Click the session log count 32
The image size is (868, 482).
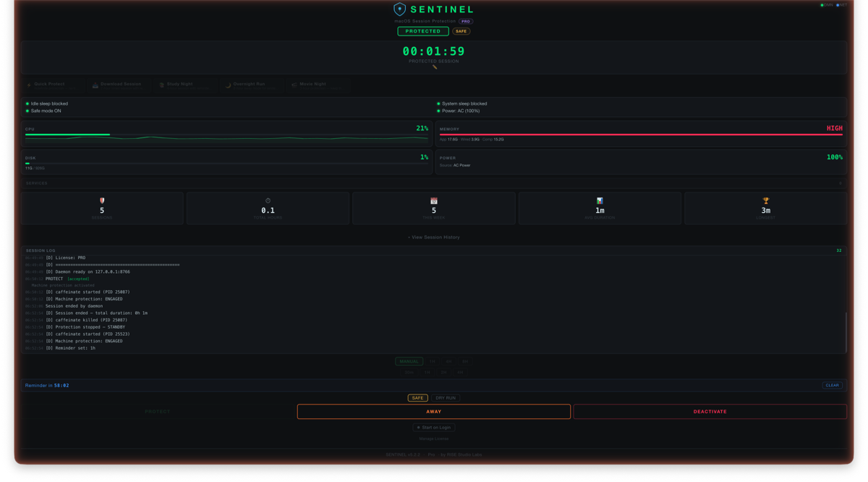(x=839, y=250)
